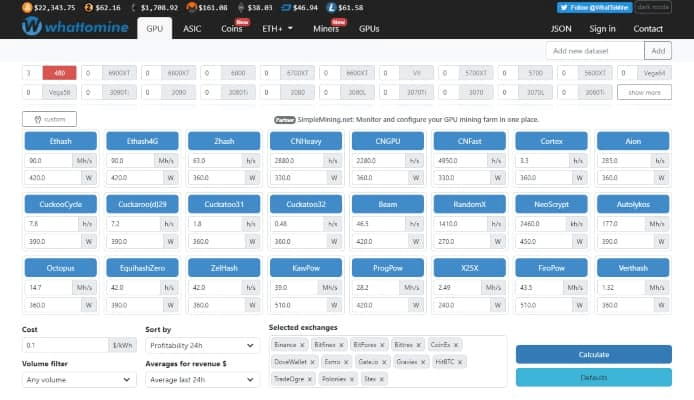
Task: Open the Volume filter dropdown
Action: [79, 380]
